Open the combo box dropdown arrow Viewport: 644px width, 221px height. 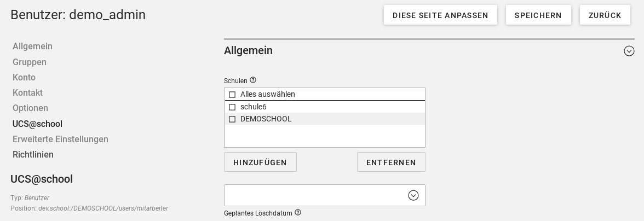tap(413, 195)
